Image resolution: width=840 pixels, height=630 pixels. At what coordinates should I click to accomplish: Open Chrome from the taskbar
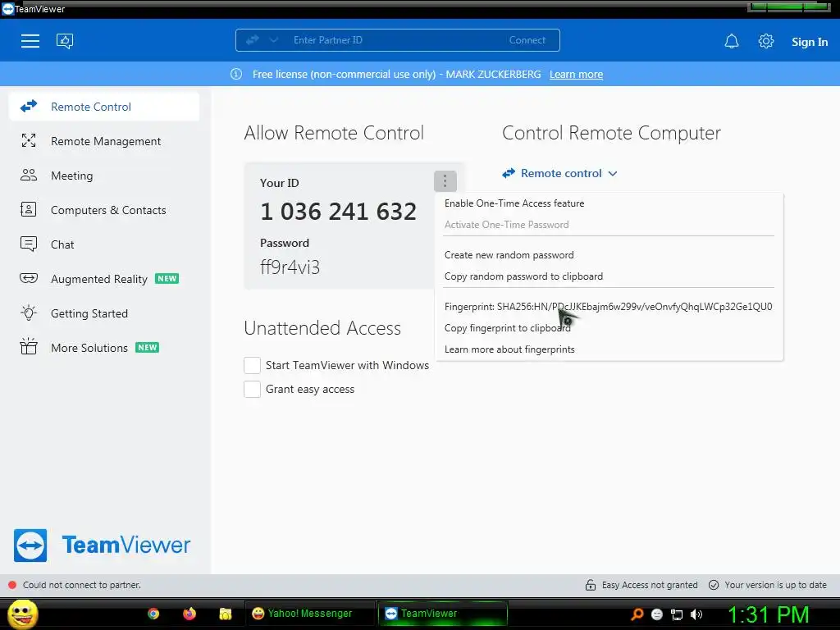153,614
